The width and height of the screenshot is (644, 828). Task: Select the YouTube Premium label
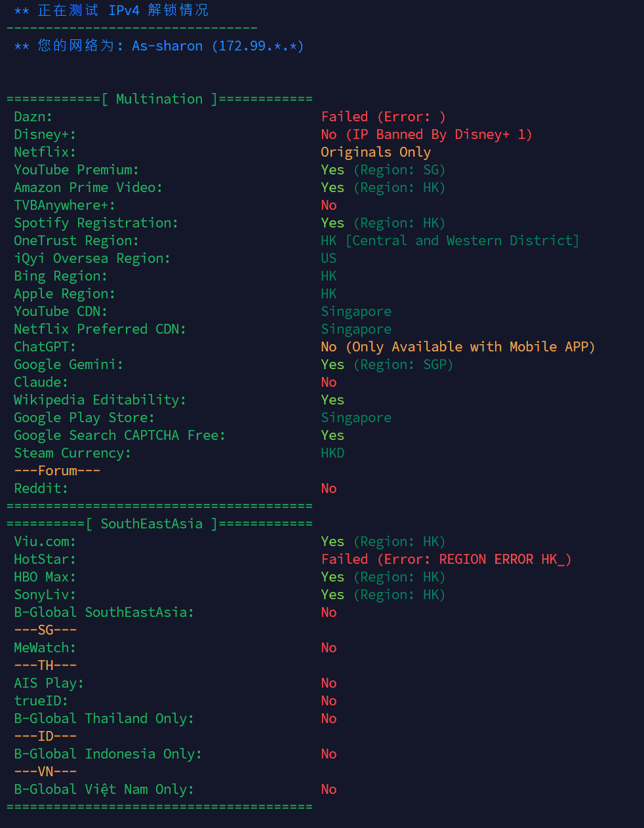77,170
